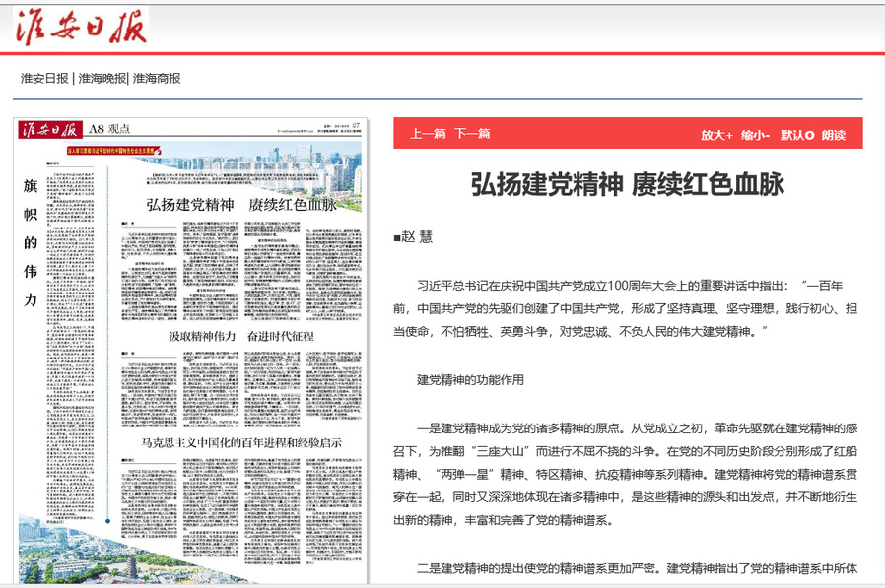The width and height of the screenshot is (885, 588).
Task: Switch to 淮海商报 edition
Action: point(157,79)
